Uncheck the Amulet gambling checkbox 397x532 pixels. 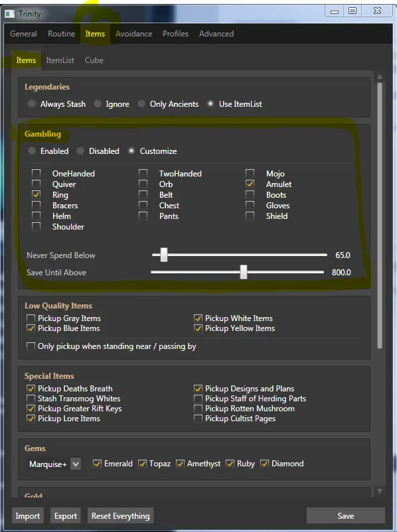250,184
